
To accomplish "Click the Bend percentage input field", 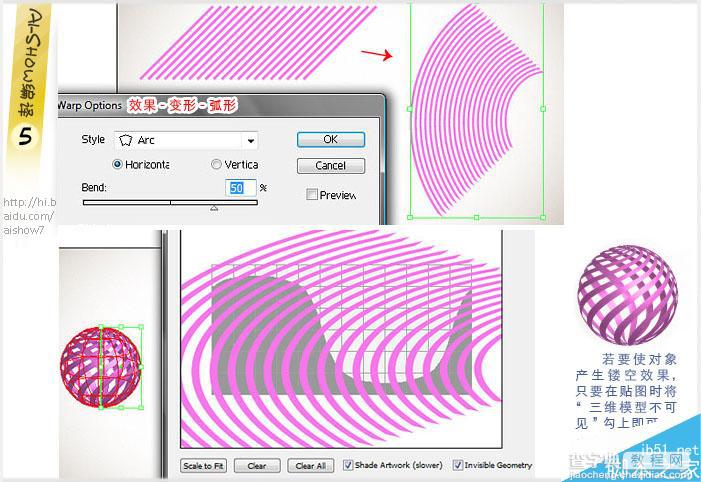I will 241,188.
